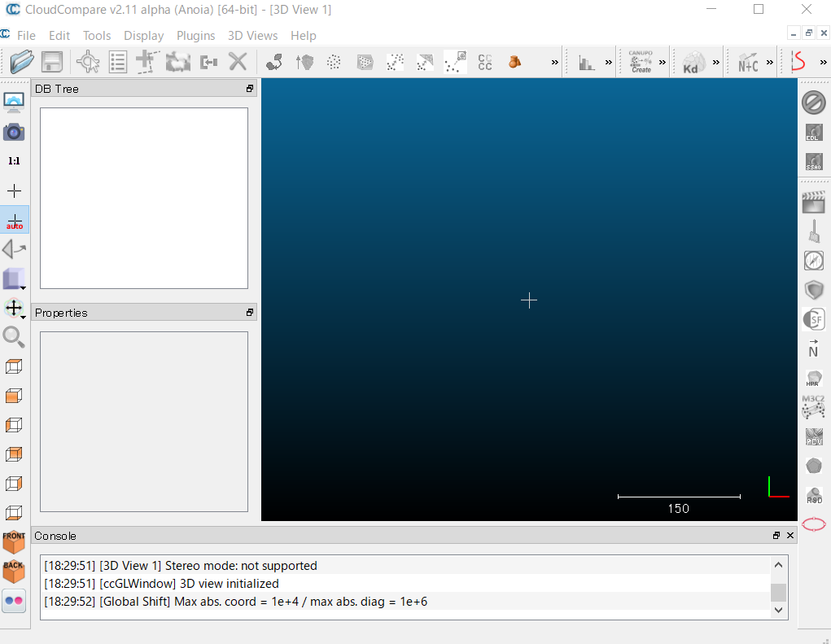
Task: Click the Save floppy disk icon
Action: (52, 62)
